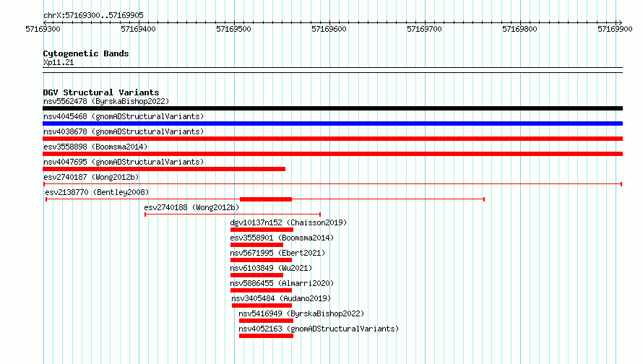Image resolution: width=643 pixels, height=364 pixels.
Task: Open the nsv3405484 (Audano2019) label
Action: click(281, 298)
